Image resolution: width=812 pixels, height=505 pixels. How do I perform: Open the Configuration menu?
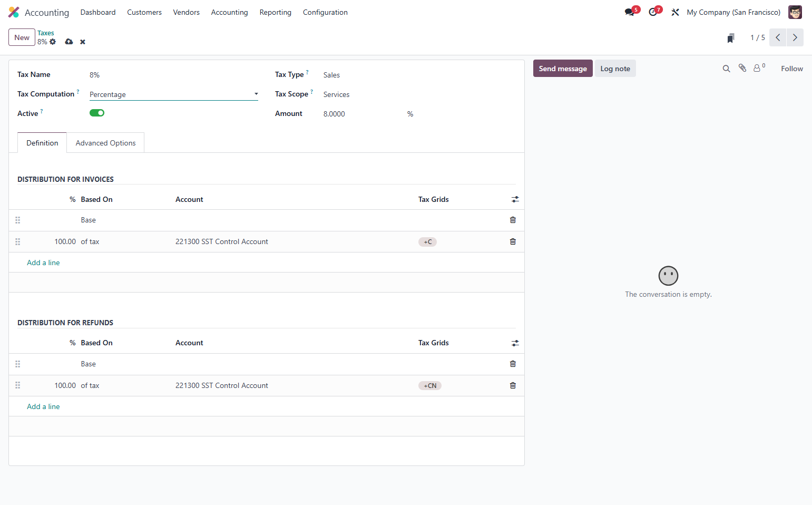325,12
